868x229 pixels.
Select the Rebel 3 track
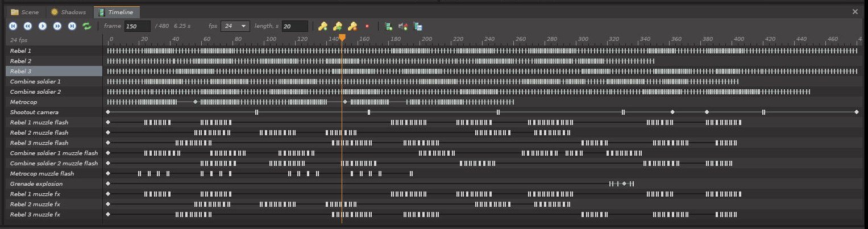click(x=54, y=72)
